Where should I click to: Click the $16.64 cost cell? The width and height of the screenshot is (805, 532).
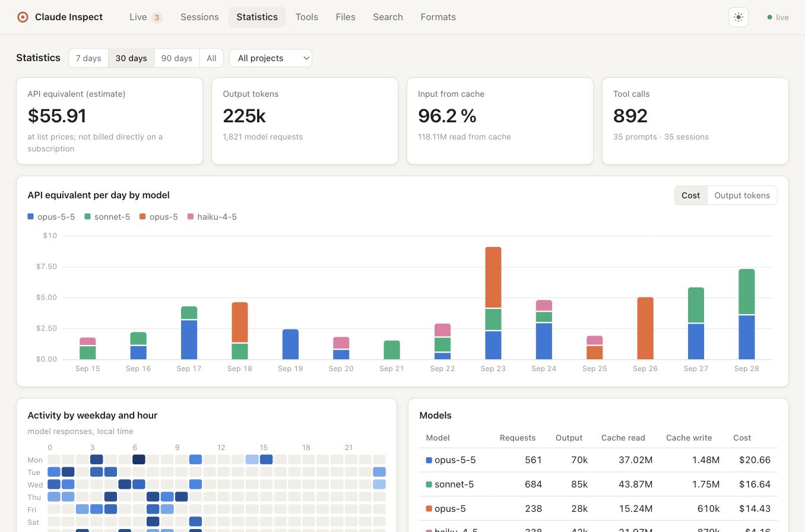[755, 484]
